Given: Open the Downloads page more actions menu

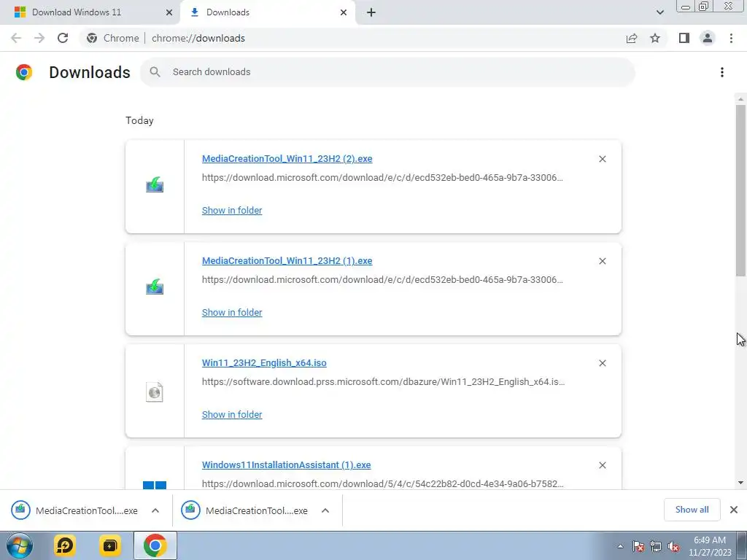Looking at the screenshot, I should pyautogui.click(x=722, y=72).
